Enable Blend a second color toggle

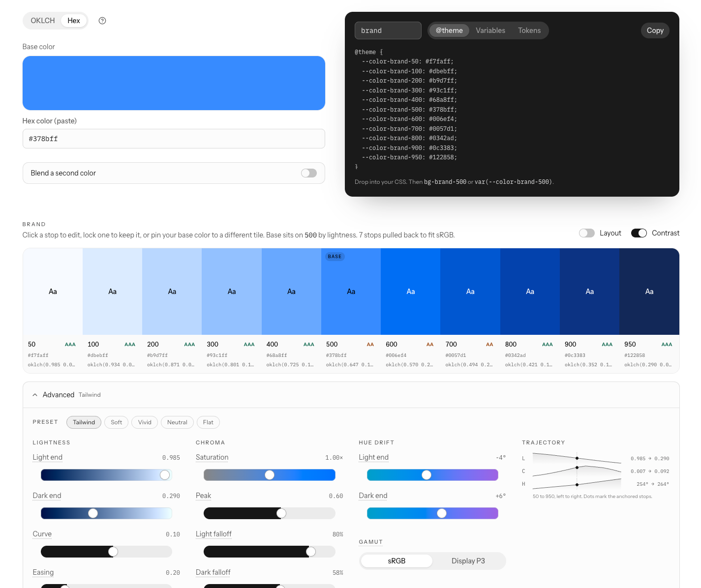tap(309, 173)
